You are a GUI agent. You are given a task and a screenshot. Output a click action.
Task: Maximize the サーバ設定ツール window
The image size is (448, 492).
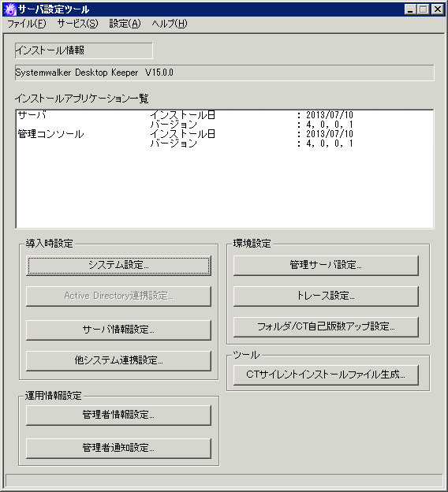point(423,9)
